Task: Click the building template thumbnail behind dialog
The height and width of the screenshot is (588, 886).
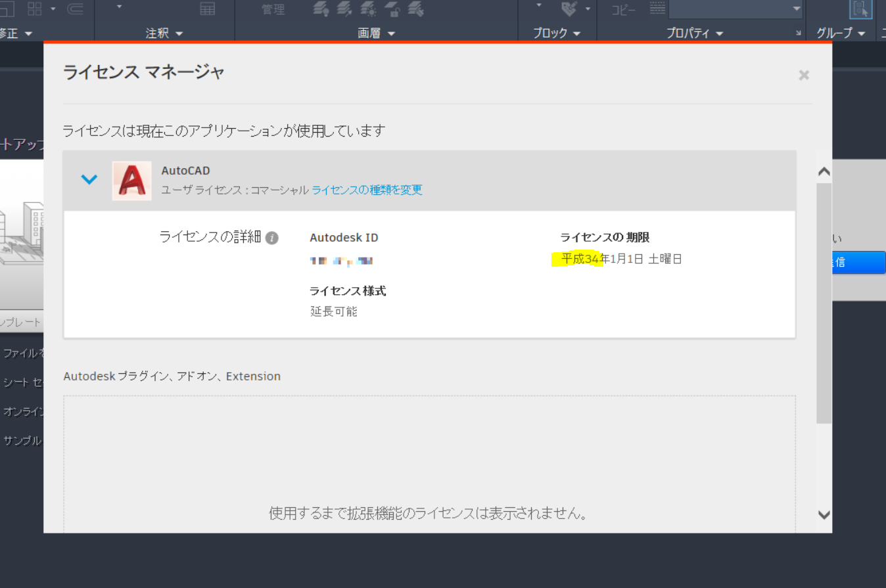Action: point(22,235)
